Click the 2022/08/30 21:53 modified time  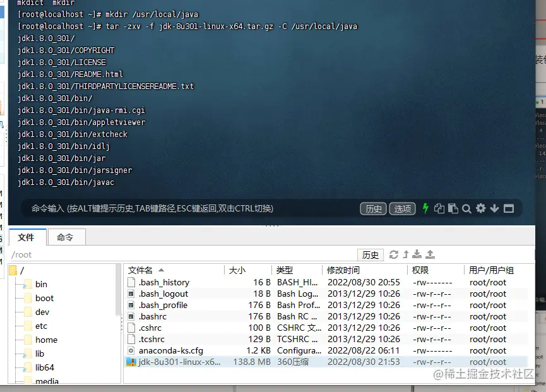click(364, 362)
